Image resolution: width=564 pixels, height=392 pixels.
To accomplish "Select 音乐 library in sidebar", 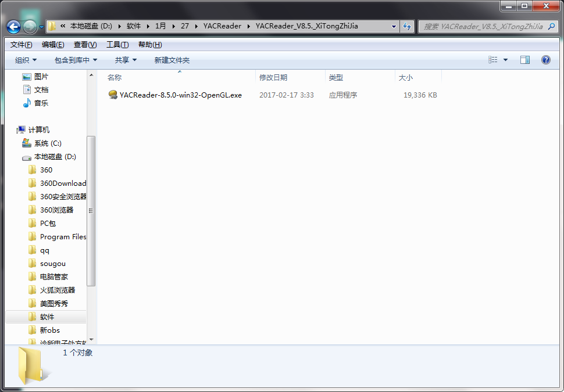I will click(41, 103).
